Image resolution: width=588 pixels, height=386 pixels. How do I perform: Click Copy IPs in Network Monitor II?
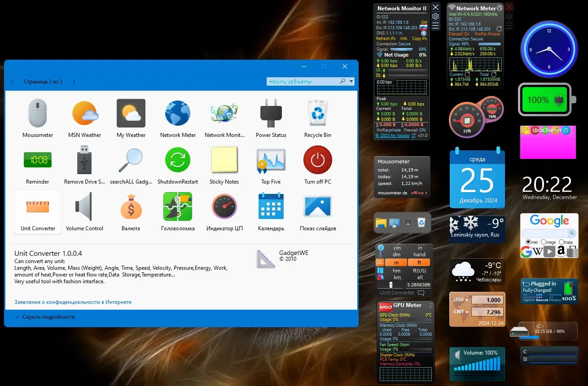point(419,39)
